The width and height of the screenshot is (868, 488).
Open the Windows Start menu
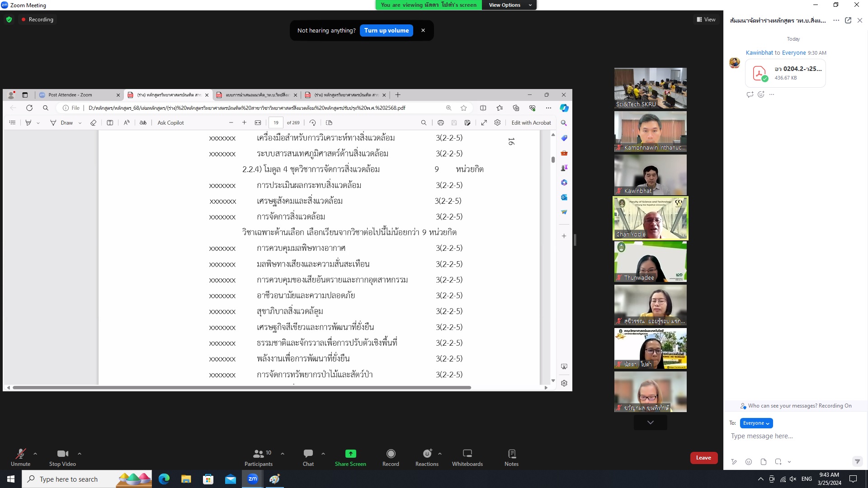pos(11,479)
